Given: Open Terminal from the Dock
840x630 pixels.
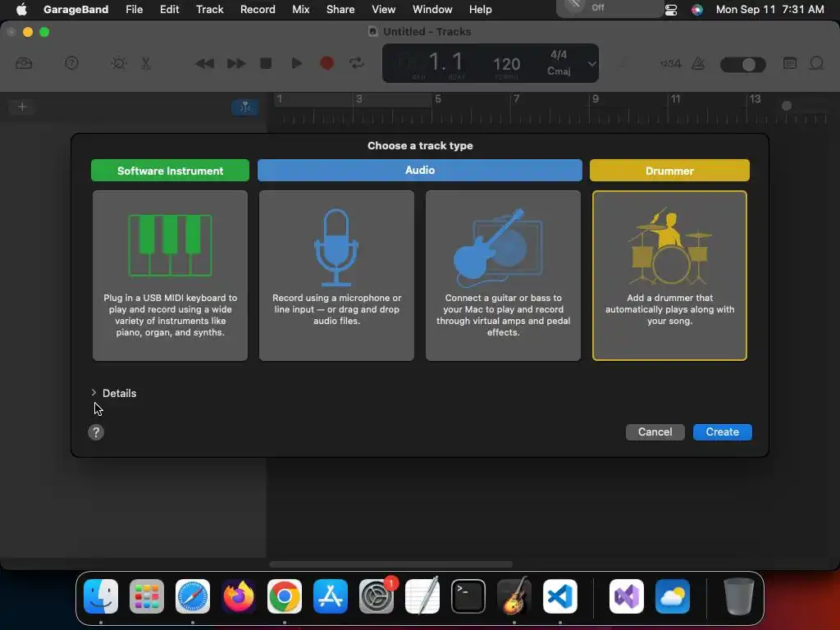Looking at the screenshot, I should pyautogui.click(x=468, y=596).
